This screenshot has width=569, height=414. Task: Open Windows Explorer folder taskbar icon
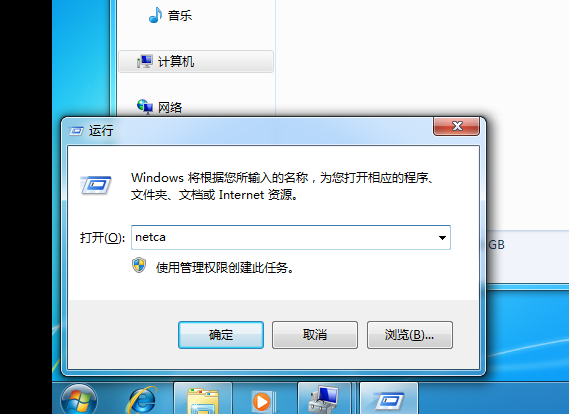[x=203, y=399]
